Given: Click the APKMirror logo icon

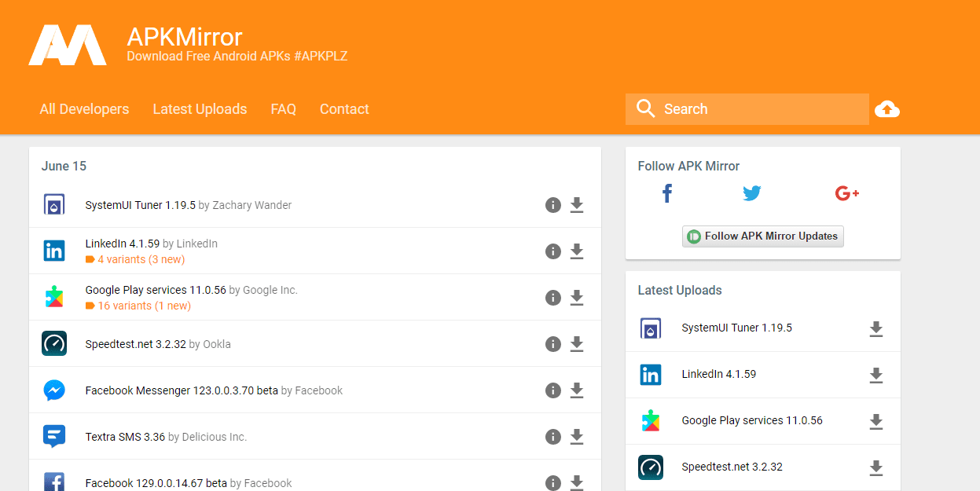Looking at the screenshot, I should coord(68,45).
